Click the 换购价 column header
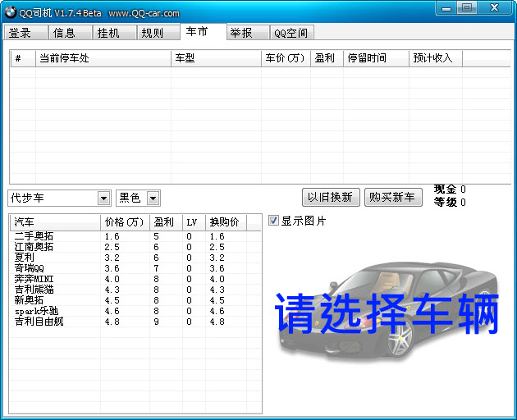The image size is (517, 420). [226, 222]
